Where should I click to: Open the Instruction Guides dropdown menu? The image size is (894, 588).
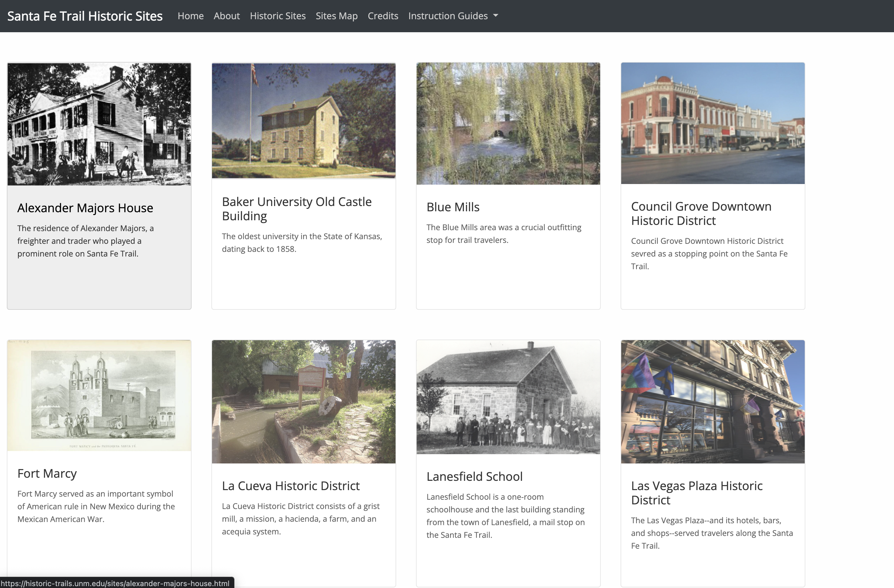[453, 16]
